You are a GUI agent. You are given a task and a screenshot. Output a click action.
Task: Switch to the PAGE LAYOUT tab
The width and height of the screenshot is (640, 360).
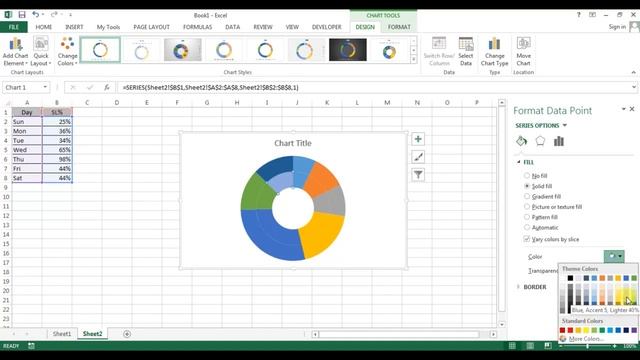151,27
